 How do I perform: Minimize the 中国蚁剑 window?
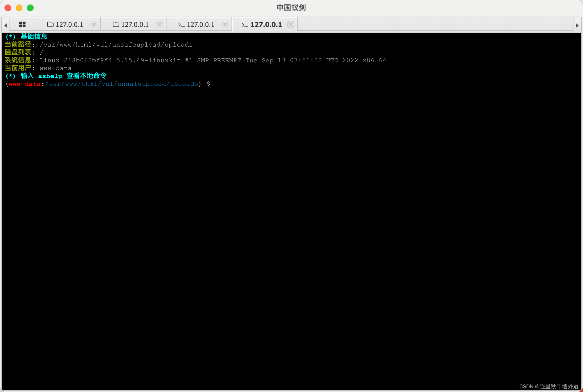pyautogui.click(x=19, y=8)
